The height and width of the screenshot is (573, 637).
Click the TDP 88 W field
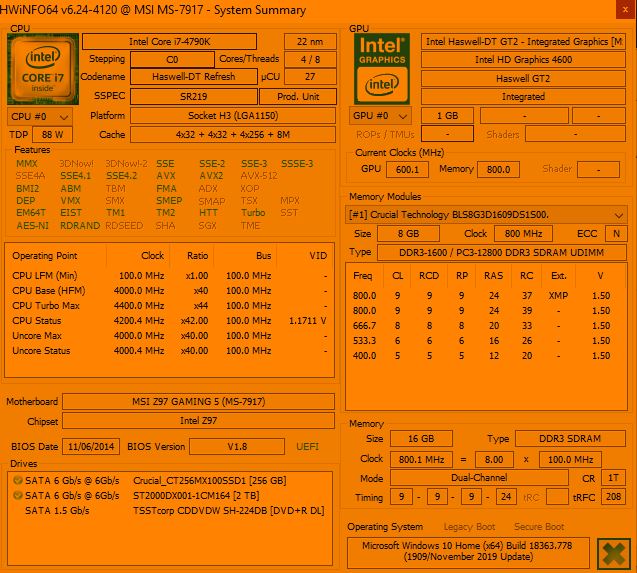[52, 135]
